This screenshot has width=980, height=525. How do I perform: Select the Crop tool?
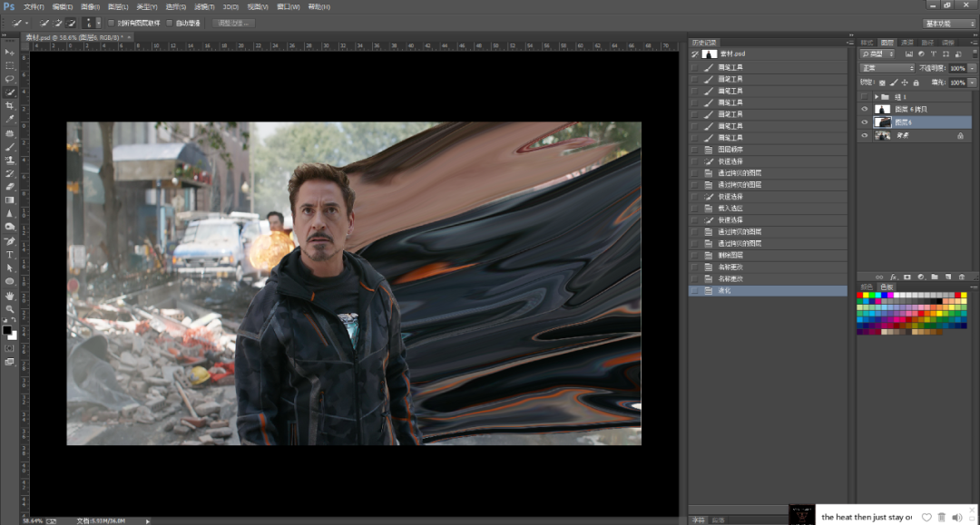click(9, 106)
